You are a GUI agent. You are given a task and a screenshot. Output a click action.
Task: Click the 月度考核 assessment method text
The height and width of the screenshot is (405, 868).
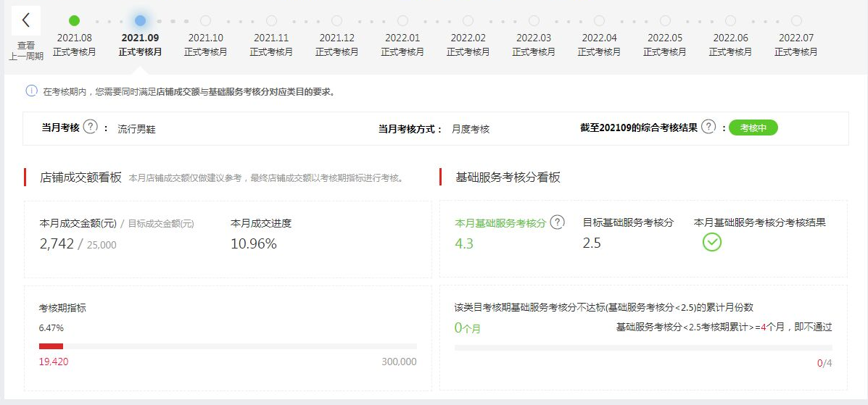(471, 129)
